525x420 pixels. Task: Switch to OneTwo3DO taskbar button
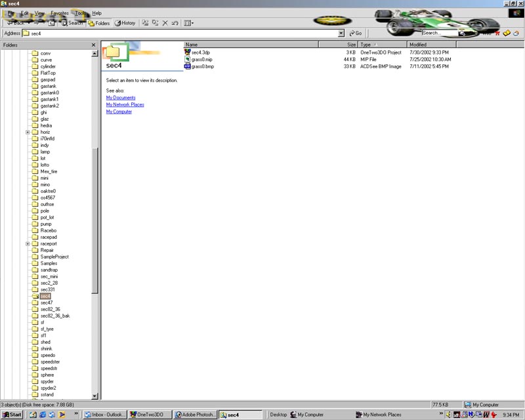[150, 415]
